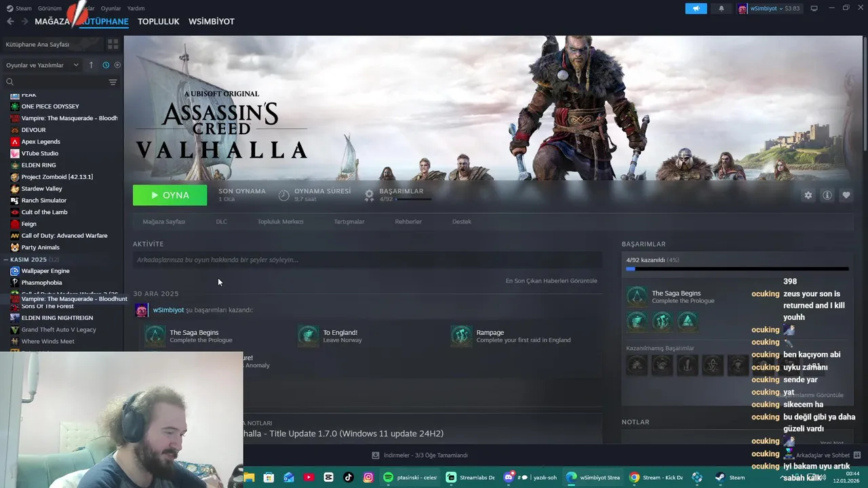Go forward with the right arrow
868x488 pixels.
(24, 22)
